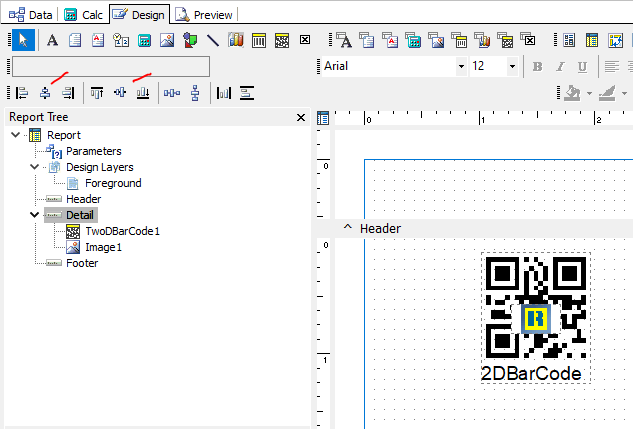
Task: Select the Region component tool
Action: pyautogui.click(x=569, y=40)
